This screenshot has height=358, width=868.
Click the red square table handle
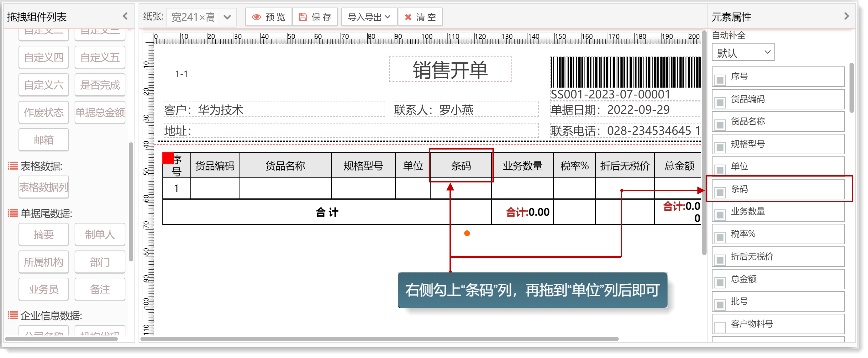click(x=168, y=158)
